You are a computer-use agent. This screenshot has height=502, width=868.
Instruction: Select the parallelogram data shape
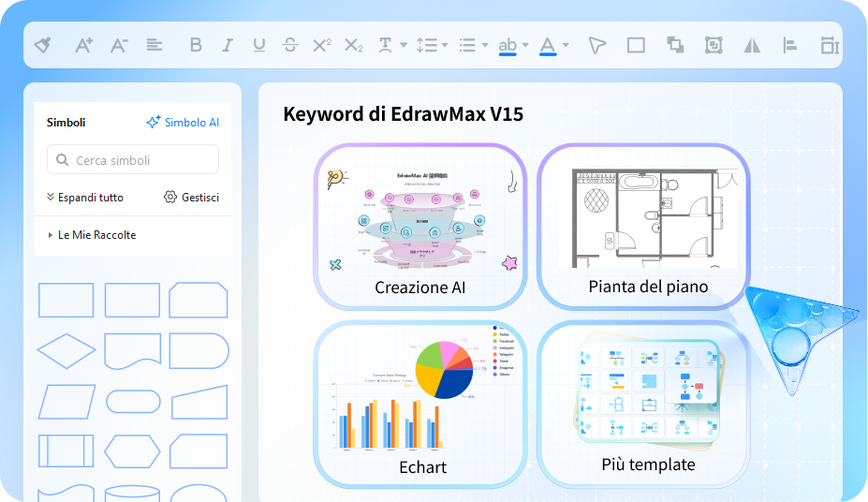coord(66,402)
